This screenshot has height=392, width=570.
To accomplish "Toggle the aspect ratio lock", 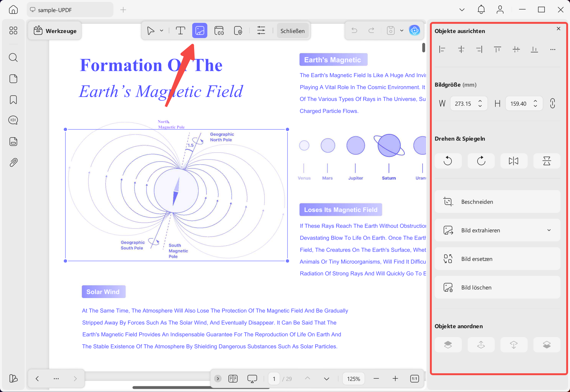I will (553, 103).
